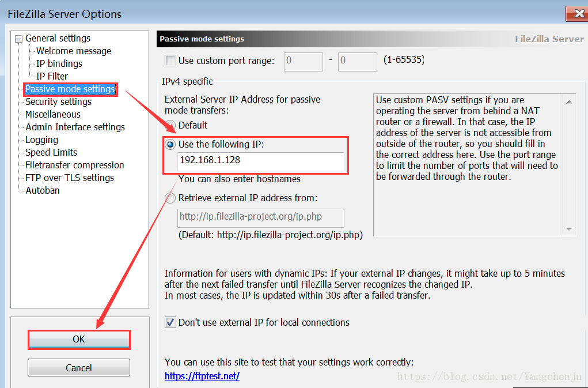
Task: Select Use the following IP radio button
Action: coord(170,145)
